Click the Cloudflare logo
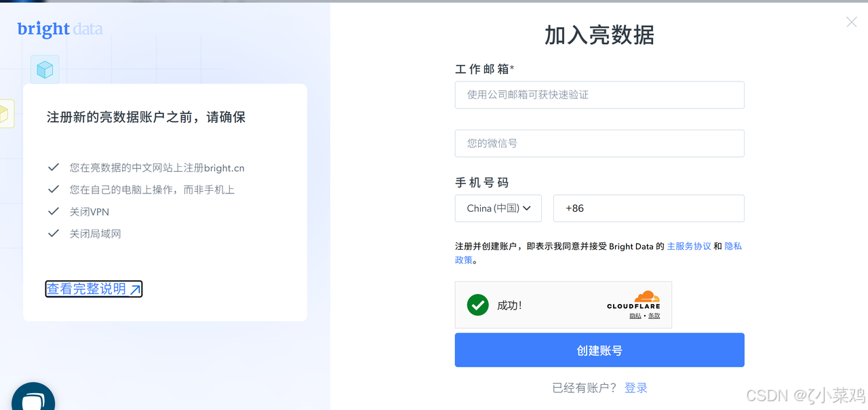 (x=633, y=300)
